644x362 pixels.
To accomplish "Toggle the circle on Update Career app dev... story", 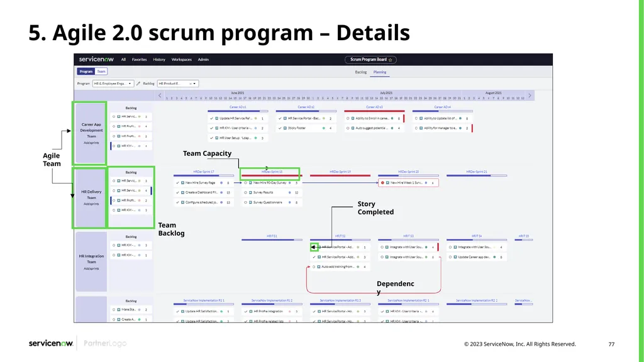I will [450, 257].
